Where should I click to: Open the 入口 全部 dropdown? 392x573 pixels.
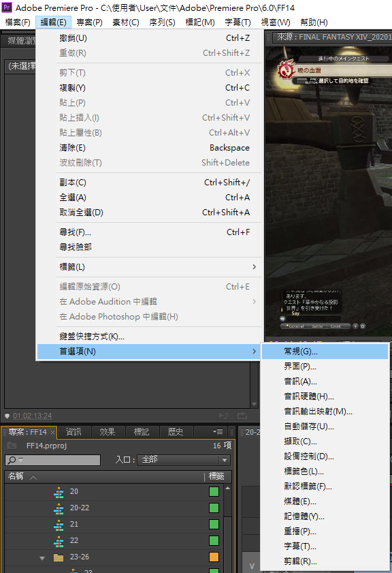(x=184, y=460)
